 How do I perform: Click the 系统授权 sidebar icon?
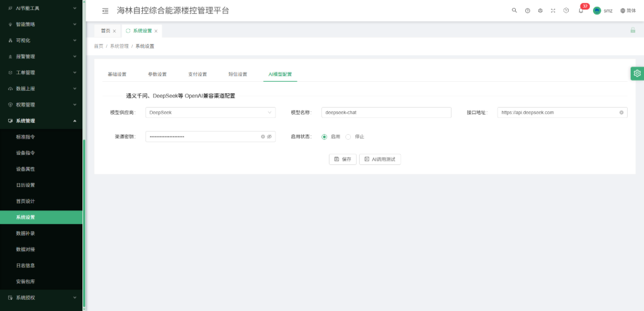[10, 297]
